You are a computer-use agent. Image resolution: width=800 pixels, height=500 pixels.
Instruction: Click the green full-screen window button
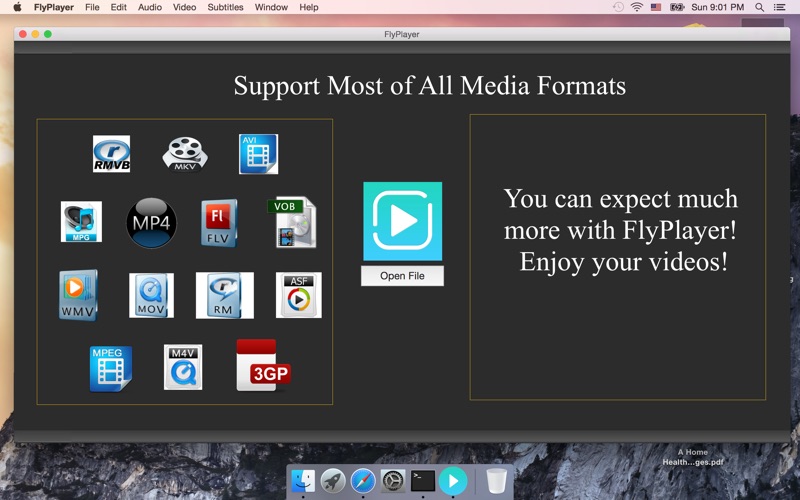coord(48,34)
